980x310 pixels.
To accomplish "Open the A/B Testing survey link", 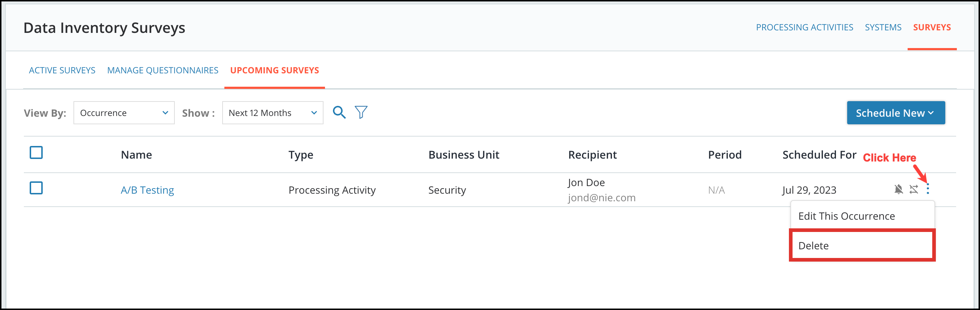I will [147, 190].
